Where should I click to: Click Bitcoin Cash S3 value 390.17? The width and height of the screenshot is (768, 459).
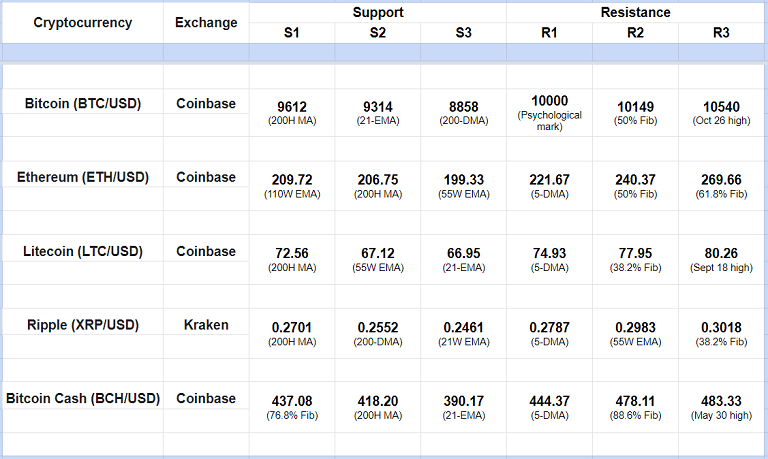[x=463, y=402]
